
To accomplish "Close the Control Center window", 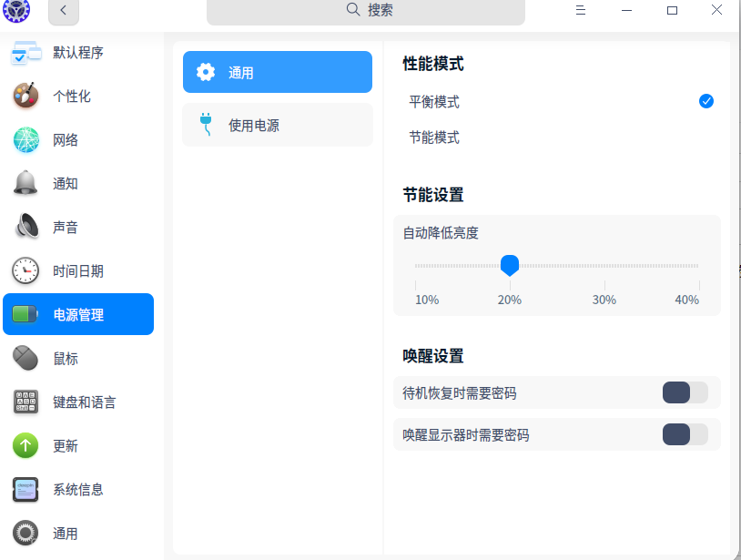I will (716, 9).
